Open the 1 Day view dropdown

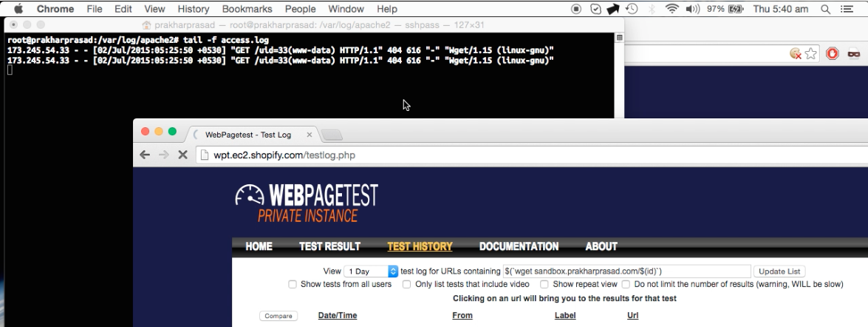(x=371, y=272)
